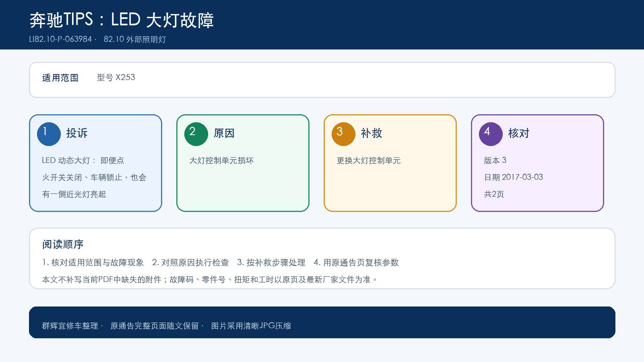The height and width of the screenshot is (362, 644).
Task: Click step 2. 对照原因执行检查
Action: tap(190, 263)
